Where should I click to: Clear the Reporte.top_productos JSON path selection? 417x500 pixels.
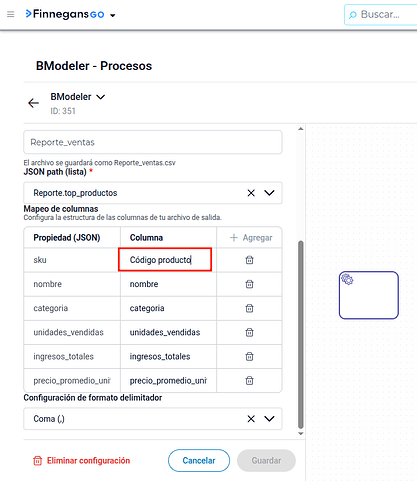point(251,193)
